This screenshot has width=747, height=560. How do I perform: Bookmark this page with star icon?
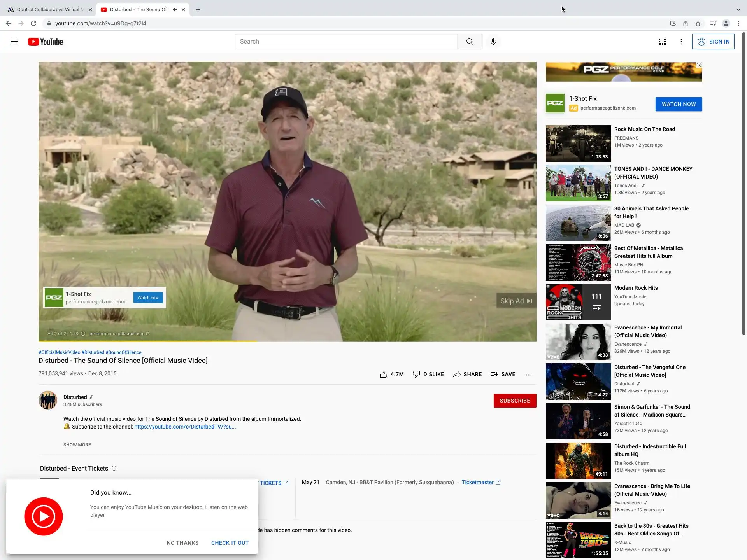point(698,23)
